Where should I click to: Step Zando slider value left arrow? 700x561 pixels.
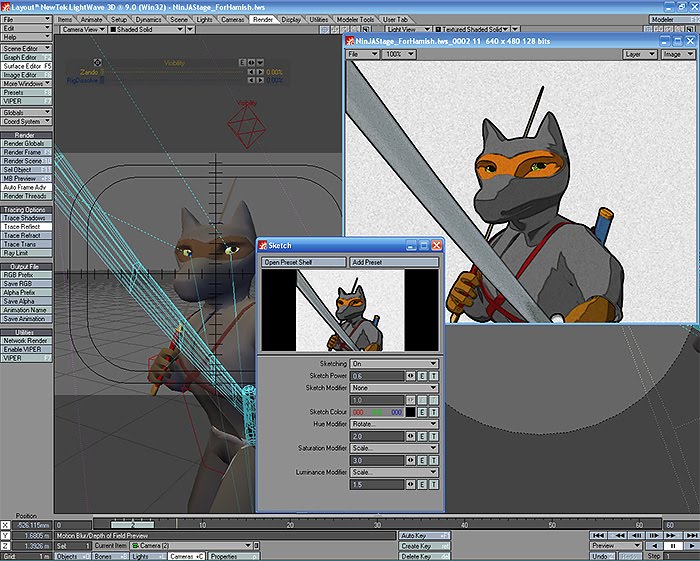pos(251,72)
